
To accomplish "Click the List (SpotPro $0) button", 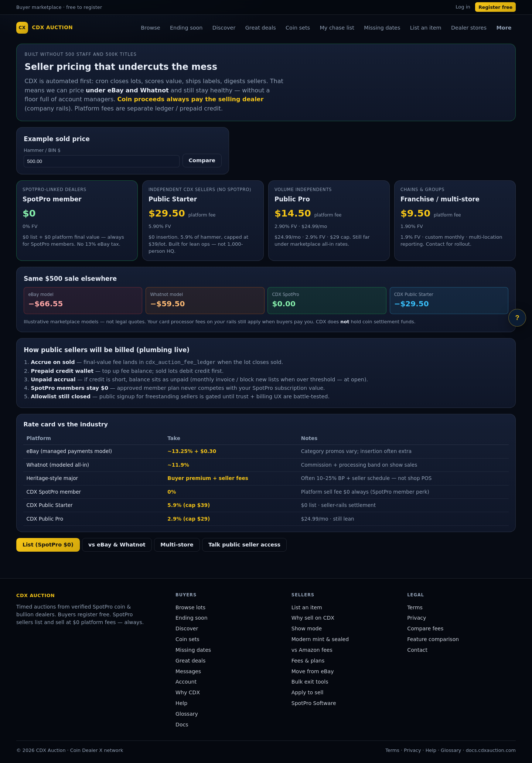I will 48,545.
